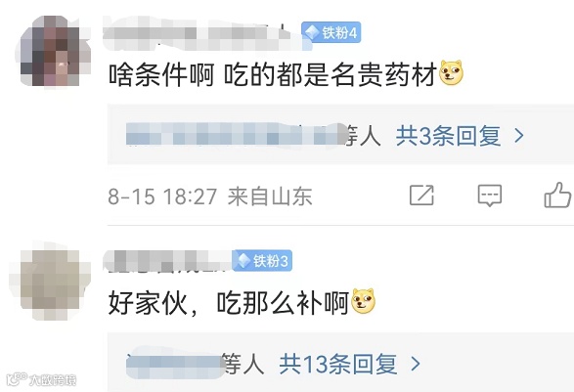Open first commenter's avatar
The image size is (574, 392).
pyautogui.click(x=51, y=51)
